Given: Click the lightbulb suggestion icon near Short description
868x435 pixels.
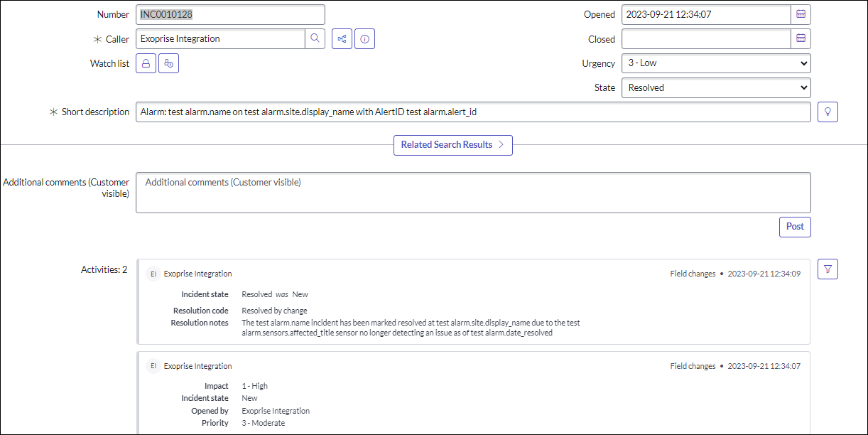Looking at the screenshot, I should tap(827, 112).
